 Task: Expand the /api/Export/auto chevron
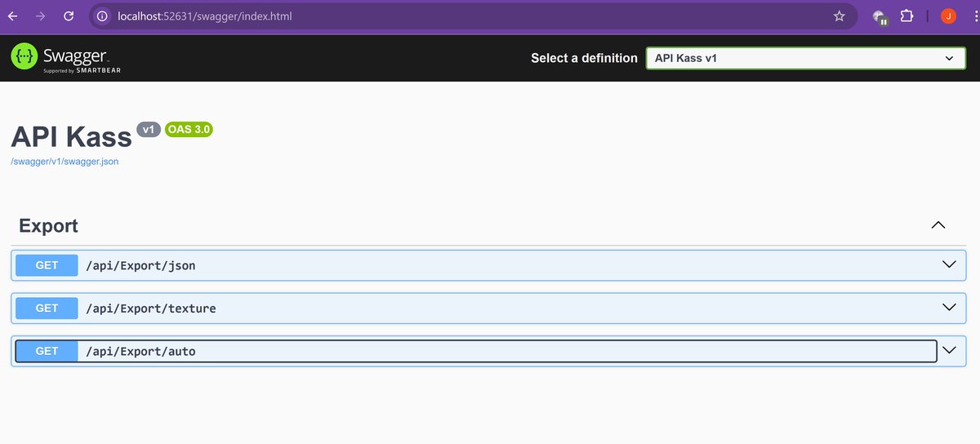pos(949,350)
